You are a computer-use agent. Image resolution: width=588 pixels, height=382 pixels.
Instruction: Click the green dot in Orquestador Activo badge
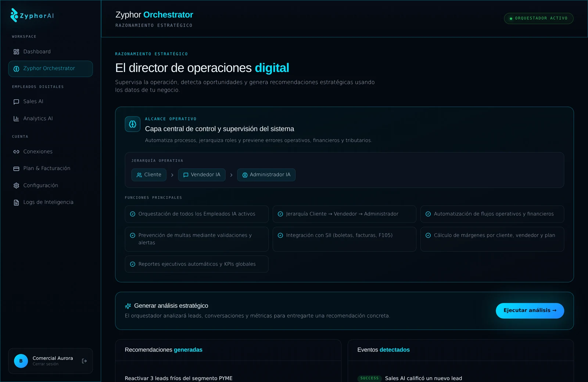[511, 18]
